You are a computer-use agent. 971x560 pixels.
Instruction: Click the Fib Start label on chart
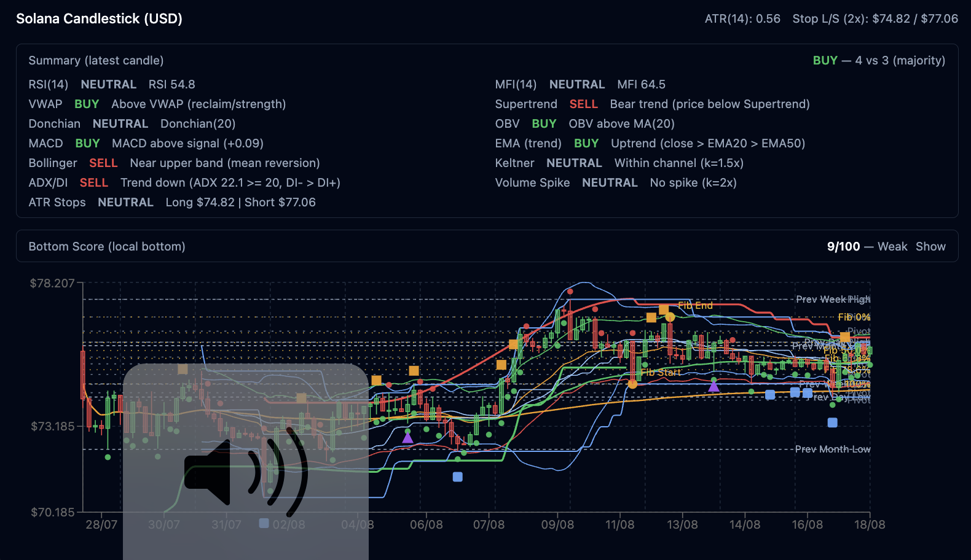click(x=661, y=372)
